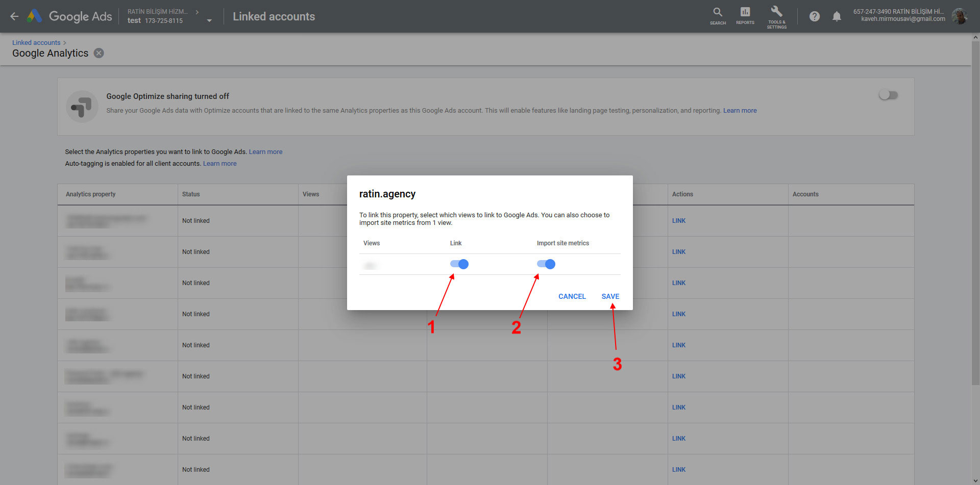Image resolution: width=980 pixels, height=485 pixels.
Task: Click the Views column header in the table
Action: click(310, 194)
